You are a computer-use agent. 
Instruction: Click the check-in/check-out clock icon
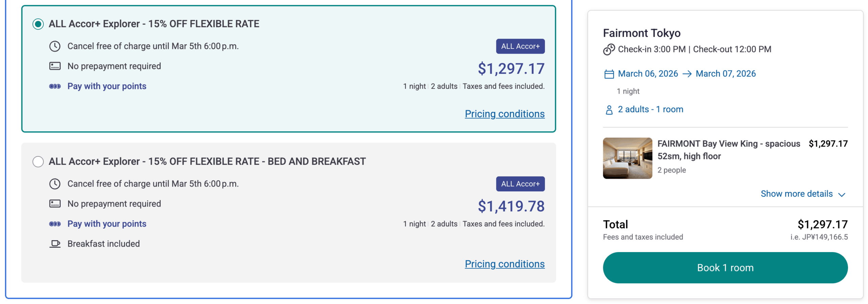(x=609, y=50)
